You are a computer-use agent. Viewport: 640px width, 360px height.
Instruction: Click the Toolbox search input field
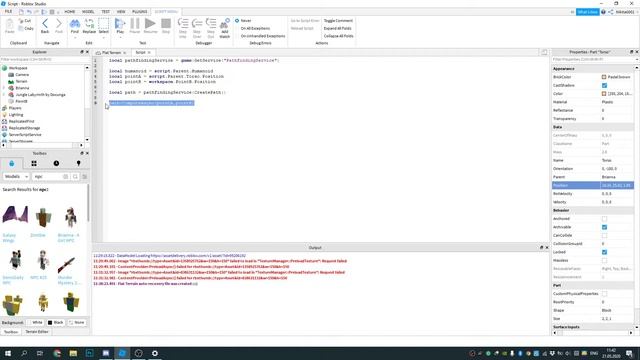point(47,176)
